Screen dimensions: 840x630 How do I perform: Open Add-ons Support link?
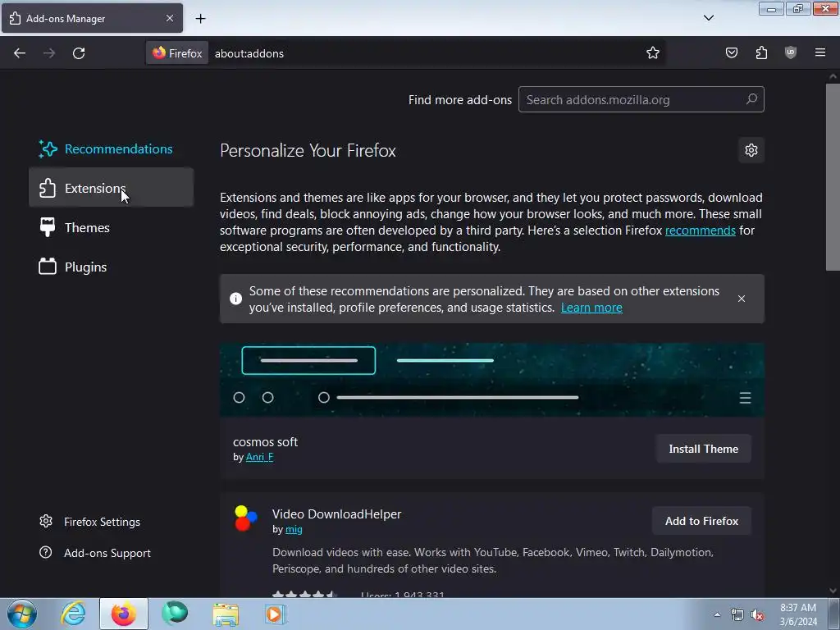pos(95,553)
